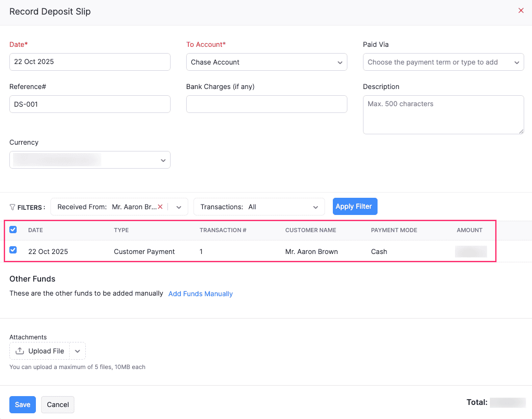Screen dimensions: 532x419
Task: Click the filter funnel icon
Action: pos(12,207)
